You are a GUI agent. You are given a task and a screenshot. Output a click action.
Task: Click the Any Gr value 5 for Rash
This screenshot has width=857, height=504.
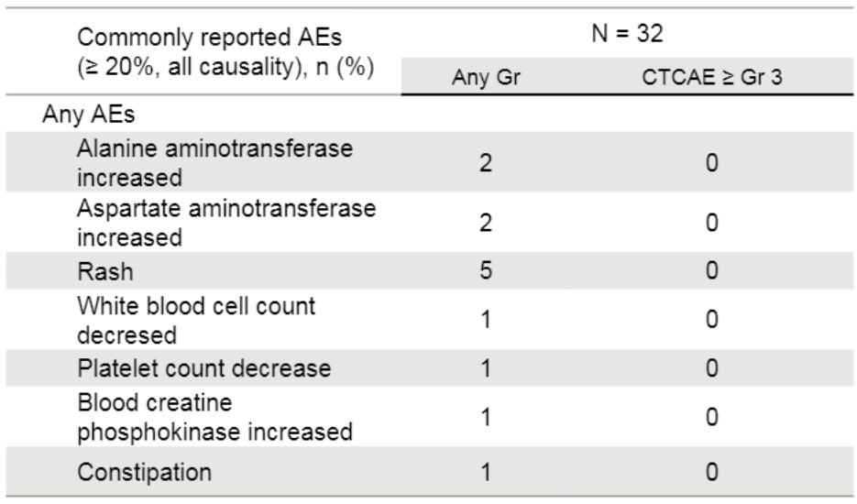tap(488, 274)
